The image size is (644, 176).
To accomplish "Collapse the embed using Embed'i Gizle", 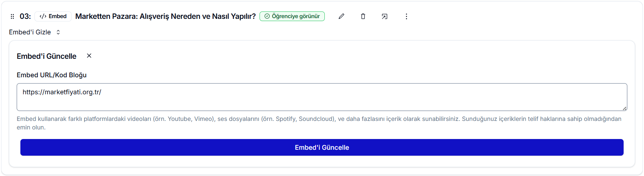I will click(x=34, y=32).
